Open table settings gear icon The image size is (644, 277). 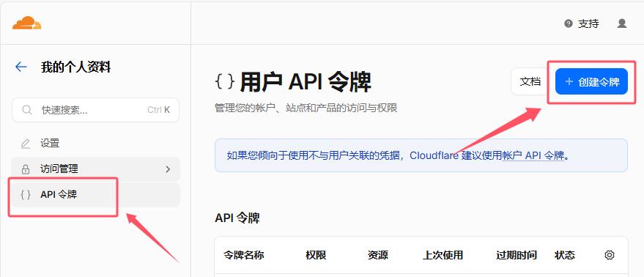[x=610, y=255]
